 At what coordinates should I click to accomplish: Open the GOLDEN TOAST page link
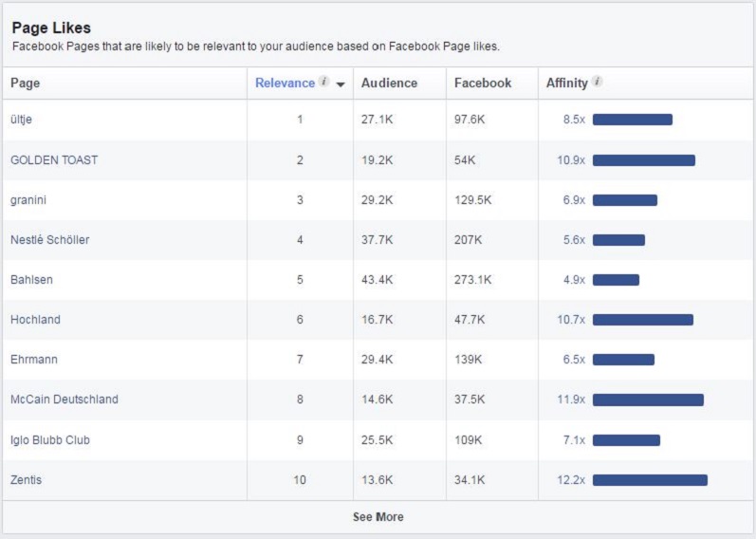click(x=54, y=159)
